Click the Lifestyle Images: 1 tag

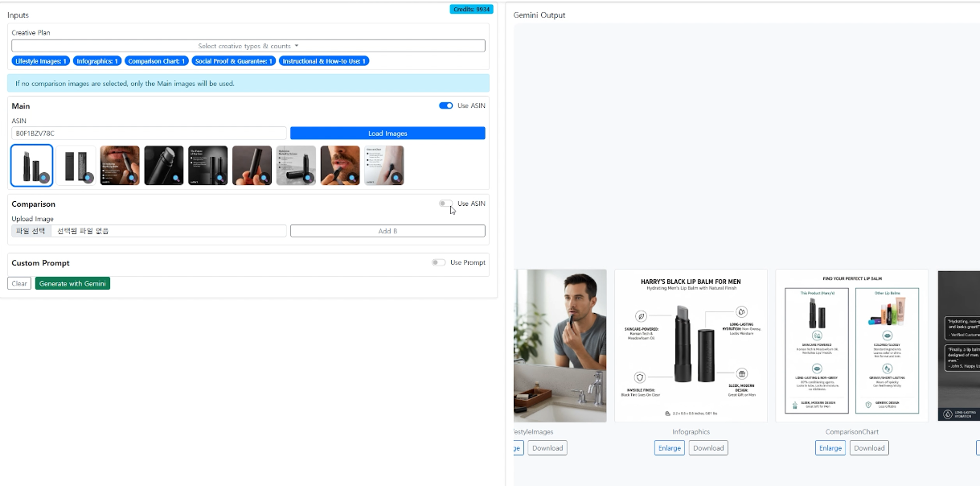40,61
